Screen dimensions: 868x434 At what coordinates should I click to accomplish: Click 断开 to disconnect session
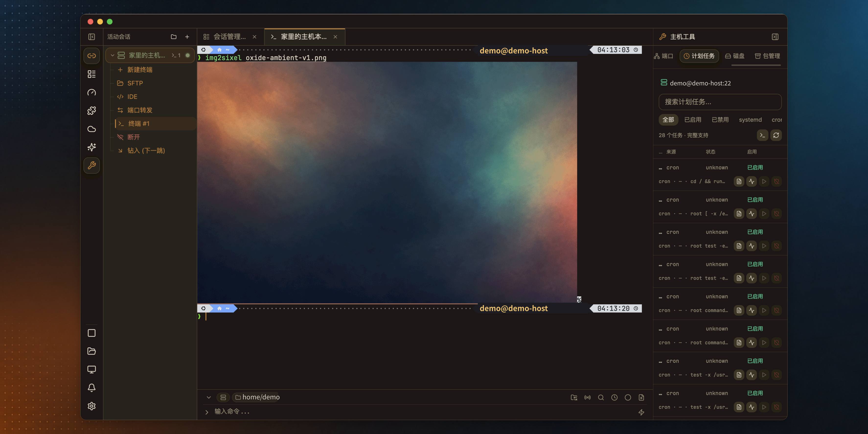click(133, 137)
